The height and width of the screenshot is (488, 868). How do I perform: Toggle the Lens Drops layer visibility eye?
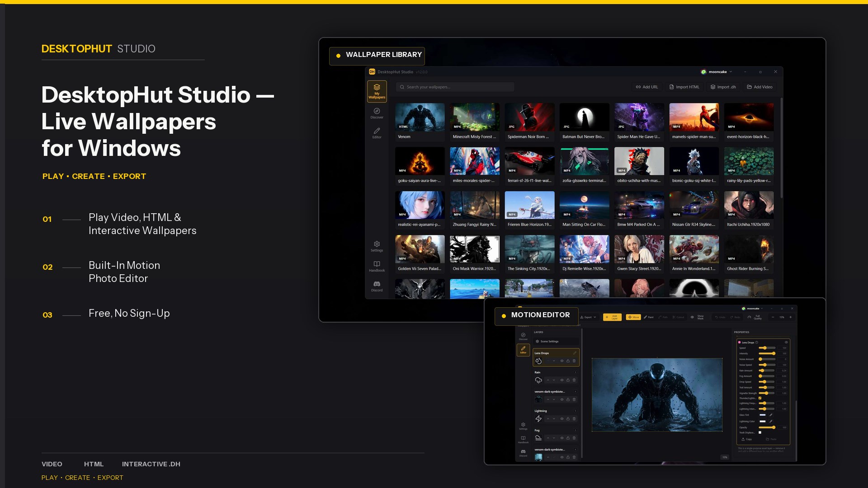tap(562, 361)
